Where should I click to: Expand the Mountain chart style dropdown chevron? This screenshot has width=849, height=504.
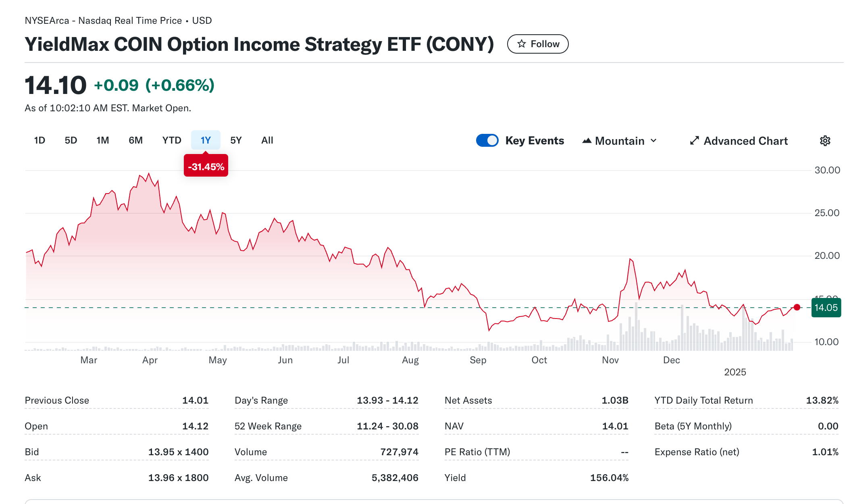654,141
